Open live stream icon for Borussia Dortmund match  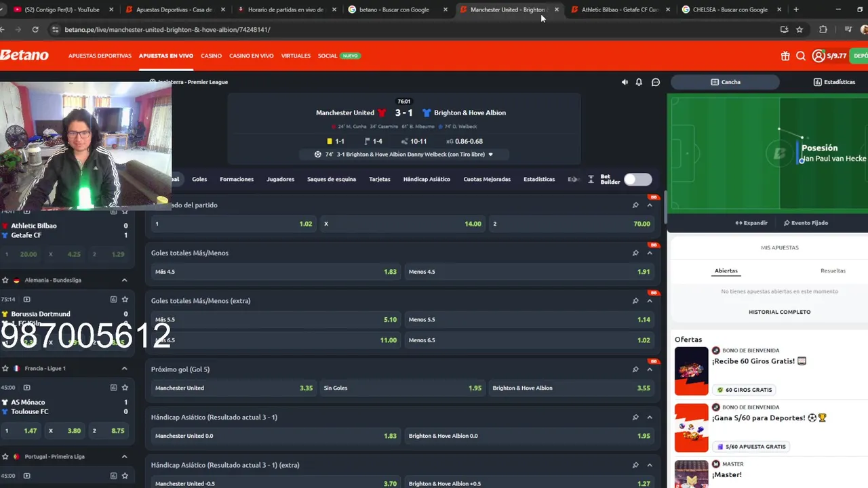point(26,299)
